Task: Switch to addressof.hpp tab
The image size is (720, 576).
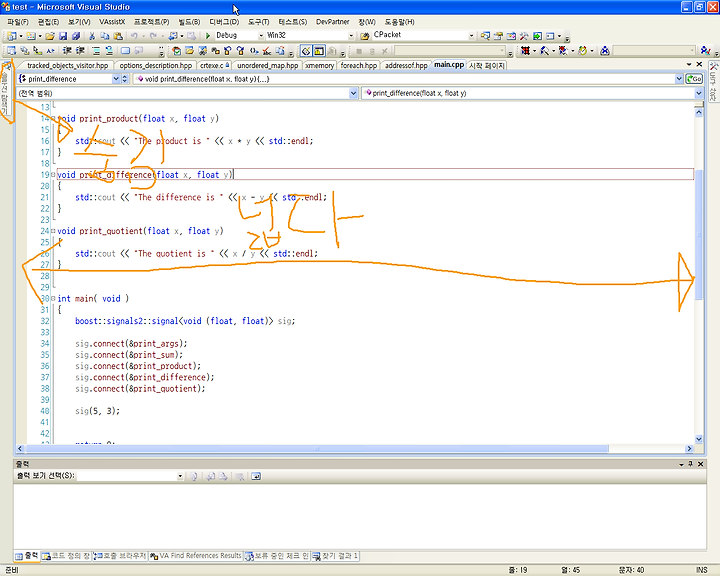Action: point(406,65)
